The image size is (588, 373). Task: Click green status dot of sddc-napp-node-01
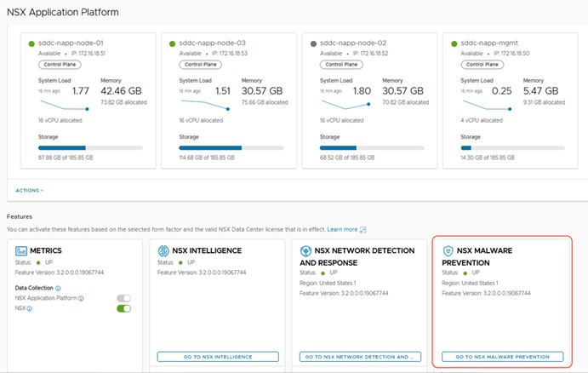(x=31, y=43)
